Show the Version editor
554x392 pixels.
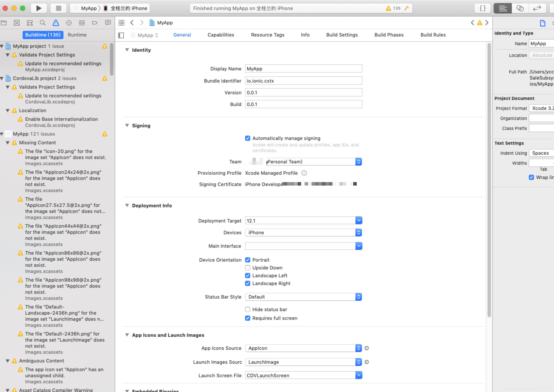pyautogui.click(x=537, y=8)
